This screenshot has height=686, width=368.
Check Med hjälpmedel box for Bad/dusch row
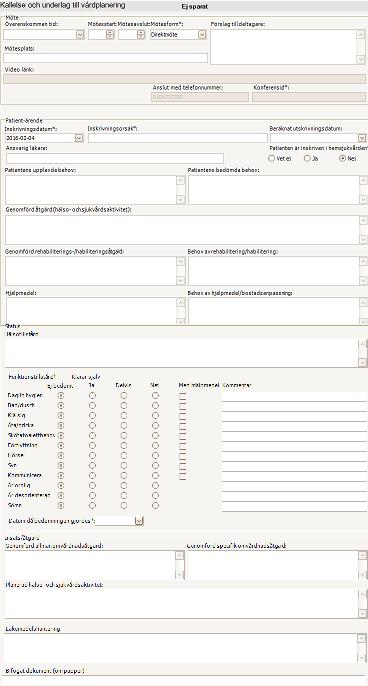182,405
